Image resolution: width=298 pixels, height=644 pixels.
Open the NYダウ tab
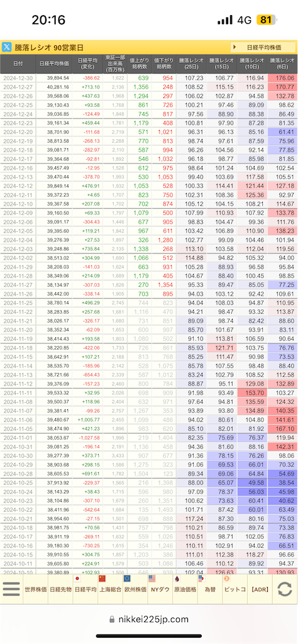tap(160, 589)
